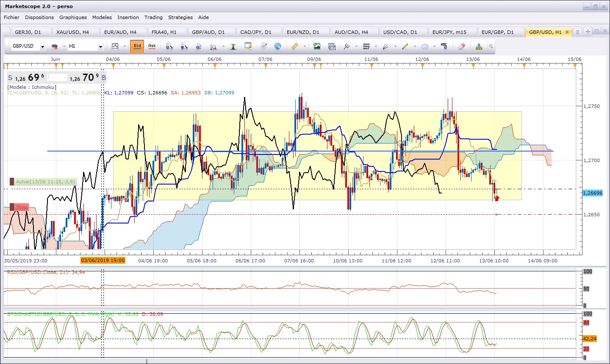The image size is (610, 364).
Task: Click the vertical scale zoom icon
Action: 214,47
